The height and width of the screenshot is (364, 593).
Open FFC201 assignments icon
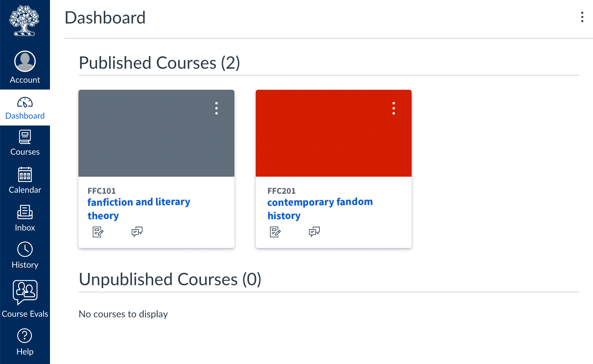tap(275, 232)
